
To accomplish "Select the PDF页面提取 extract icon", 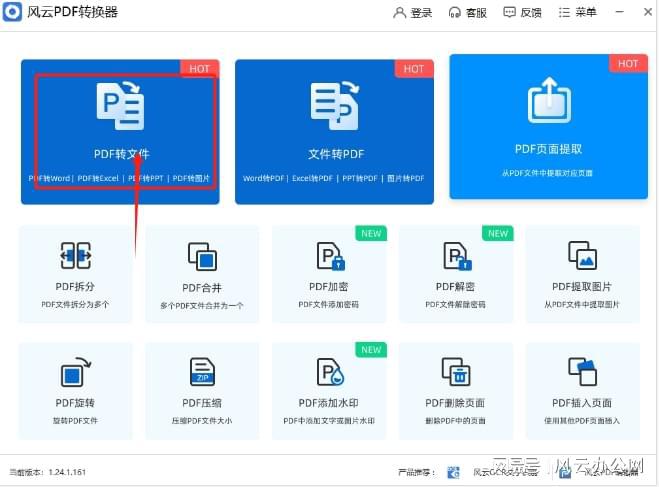I will (x=549, y=100).
